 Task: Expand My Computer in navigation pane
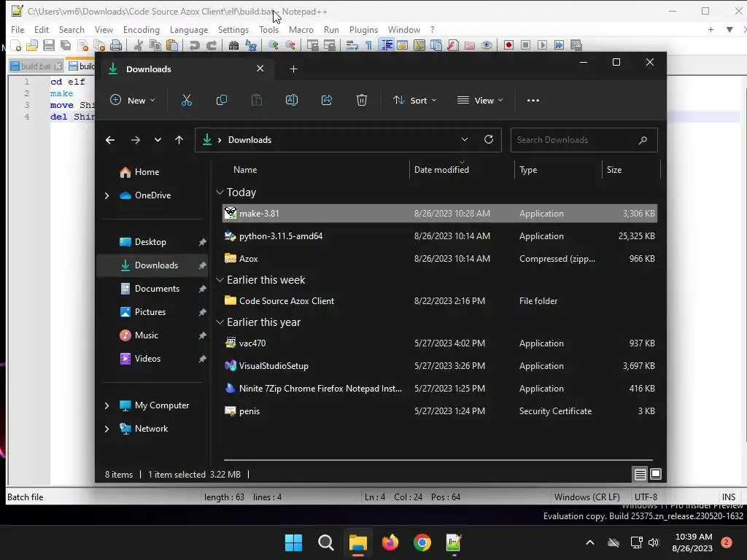(107, 405)
